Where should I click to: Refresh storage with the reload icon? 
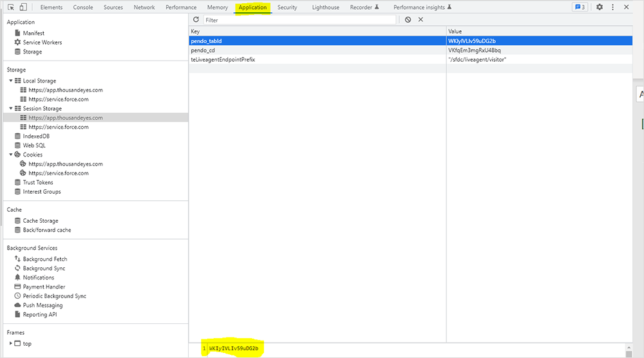pos(196,20)
